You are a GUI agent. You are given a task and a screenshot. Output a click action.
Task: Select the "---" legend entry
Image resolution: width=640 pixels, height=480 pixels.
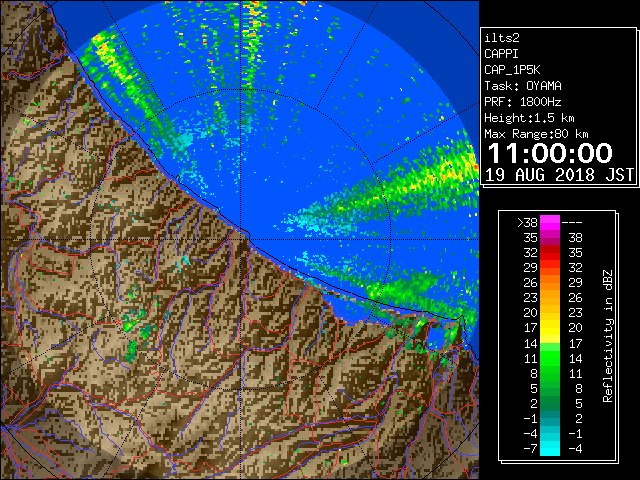[572, 223]
